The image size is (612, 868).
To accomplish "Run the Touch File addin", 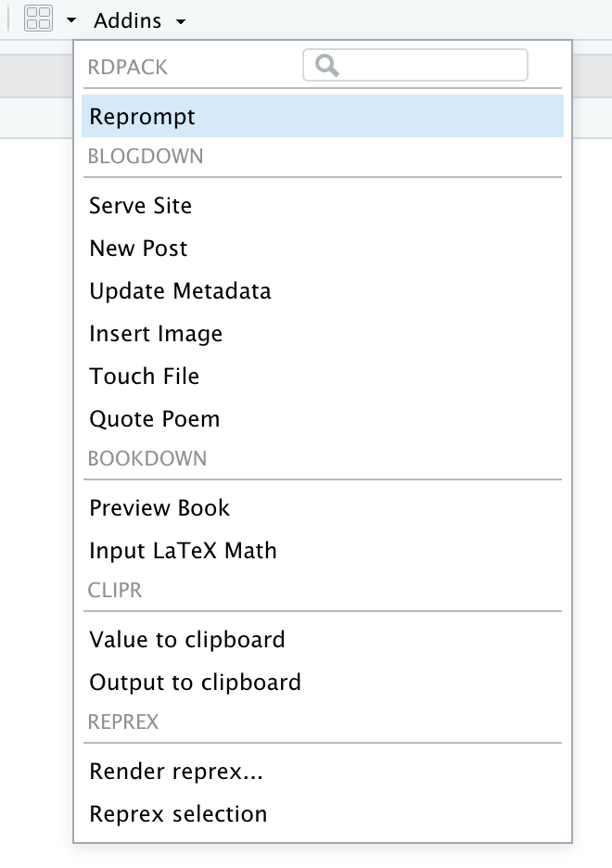I will coord(144,376).
